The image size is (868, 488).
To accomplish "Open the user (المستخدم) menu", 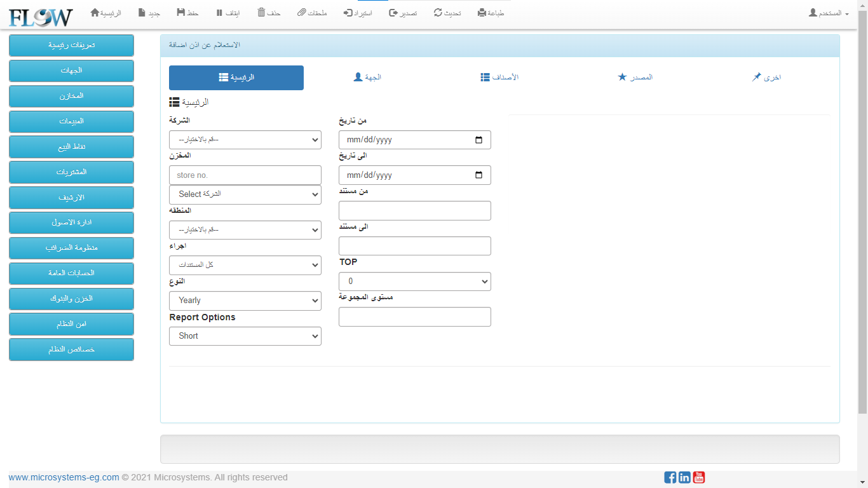I will pos(829,13).
